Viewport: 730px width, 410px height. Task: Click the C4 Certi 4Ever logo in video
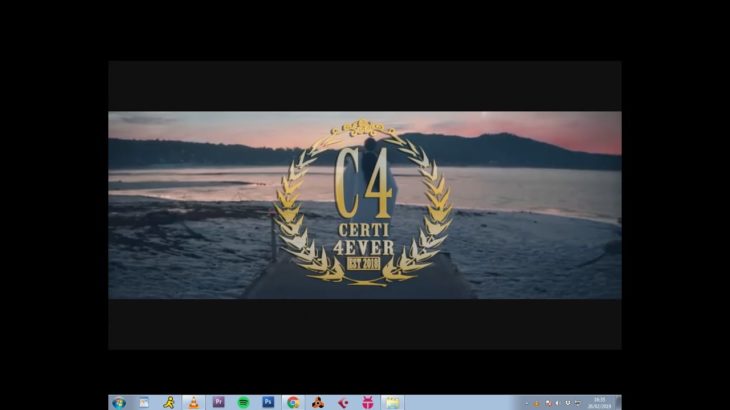(363, 203)
